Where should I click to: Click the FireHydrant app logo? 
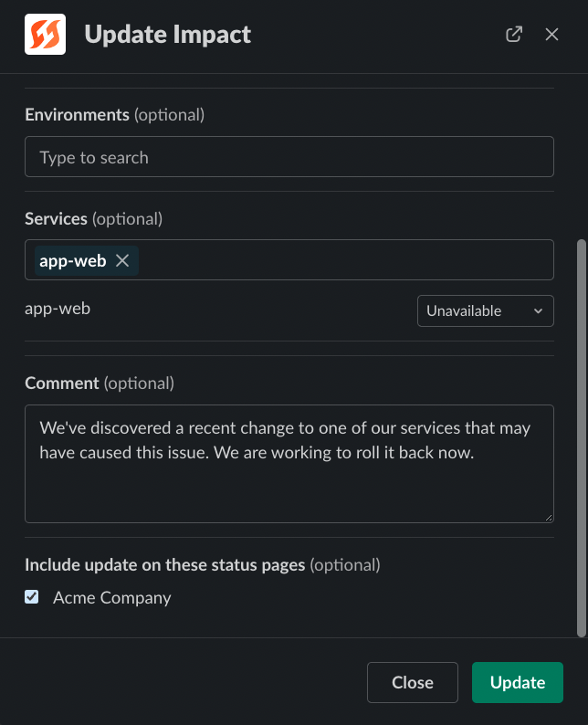45,35
